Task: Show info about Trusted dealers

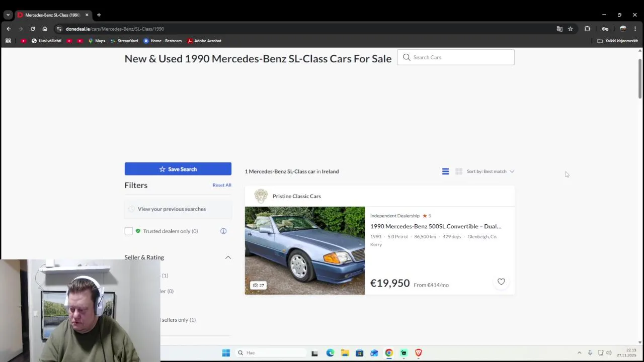Action: coord(223,231)
